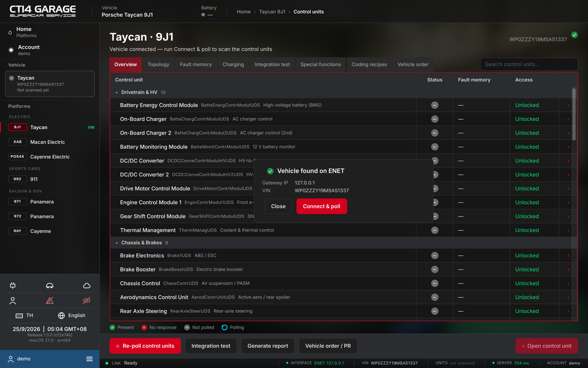The image size is (588, 368).
Task: Click status icon for Thermal Management
Action: pyautogui.click(x=435, y=230)
